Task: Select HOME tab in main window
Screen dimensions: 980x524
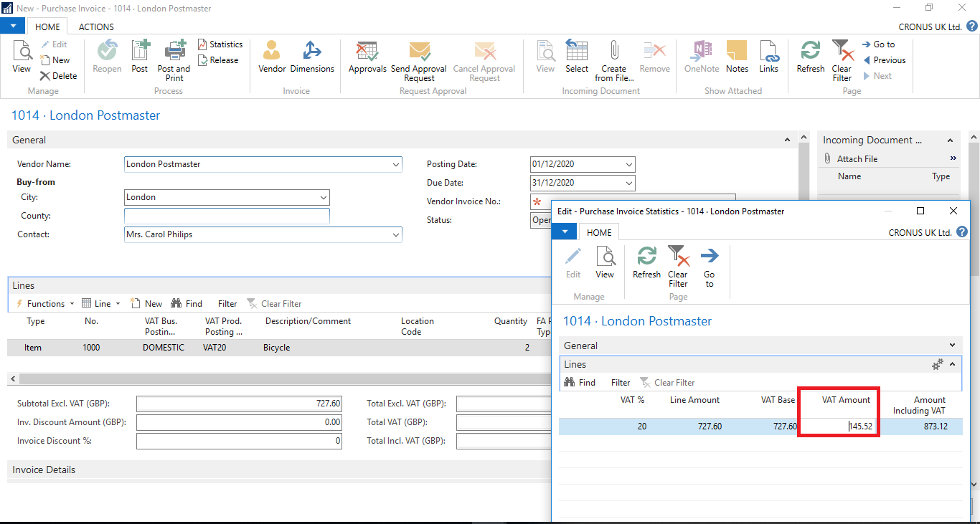Action: coord(47,27)
